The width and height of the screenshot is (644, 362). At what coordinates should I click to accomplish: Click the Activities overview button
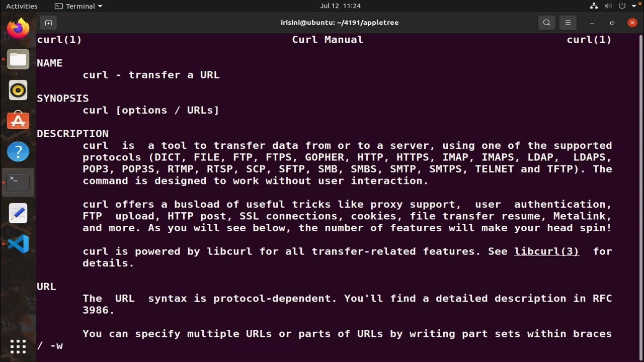22,6
